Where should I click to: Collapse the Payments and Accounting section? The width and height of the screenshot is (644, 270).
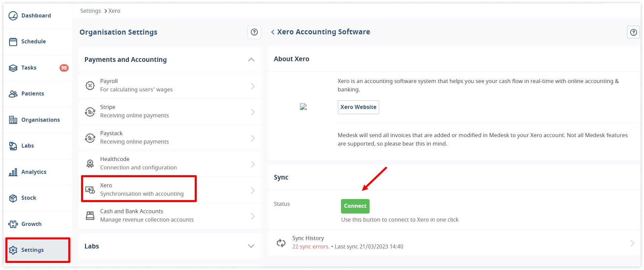pos(251,60)
